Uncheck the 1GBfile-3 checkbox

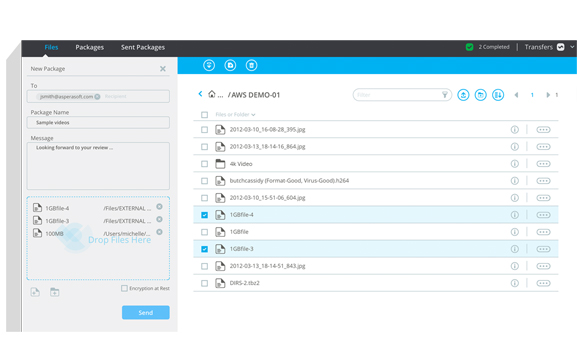(x=204, y=249)
